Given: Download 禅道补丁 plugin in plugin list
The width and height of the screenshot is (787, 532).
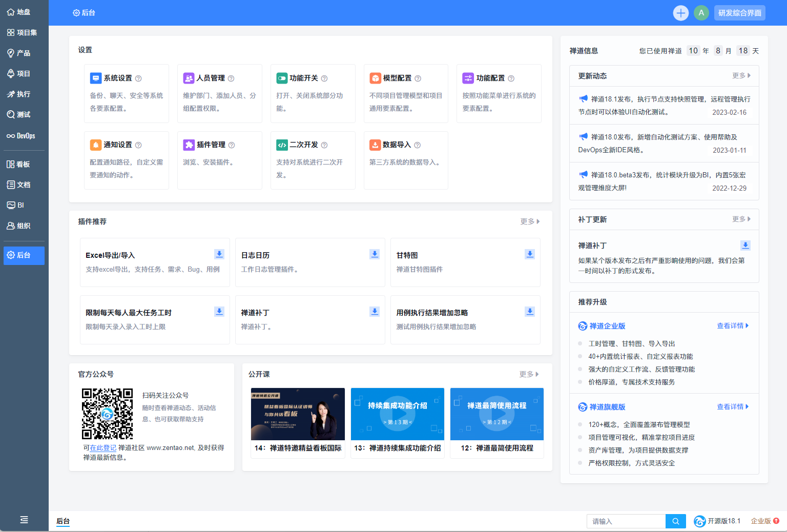Looking at the screenshot, I should pos(375,312).
